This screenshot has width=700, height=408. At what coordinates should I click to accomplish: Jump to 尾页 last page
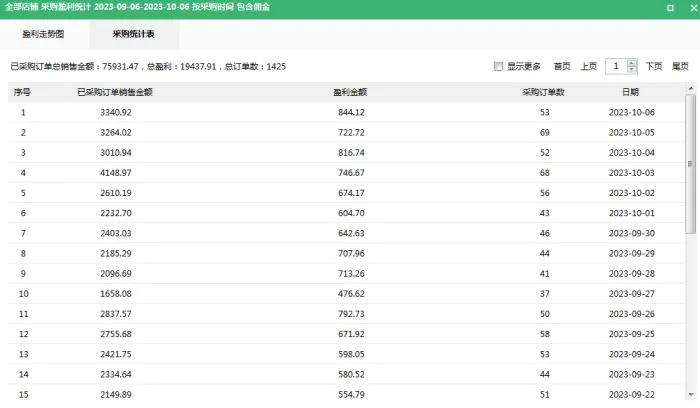[680, 67]
